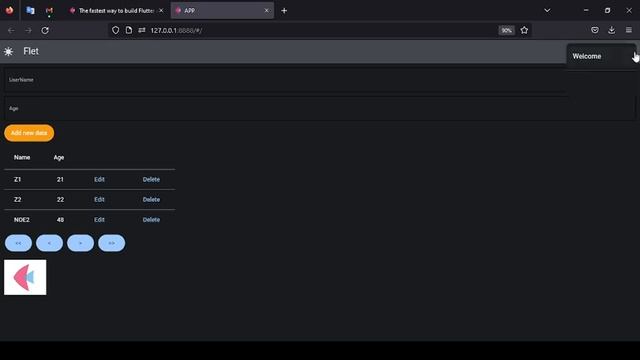The image size is (640, 360).
Task: Select the age cell showing 22
Action: [x=60, y=200]
